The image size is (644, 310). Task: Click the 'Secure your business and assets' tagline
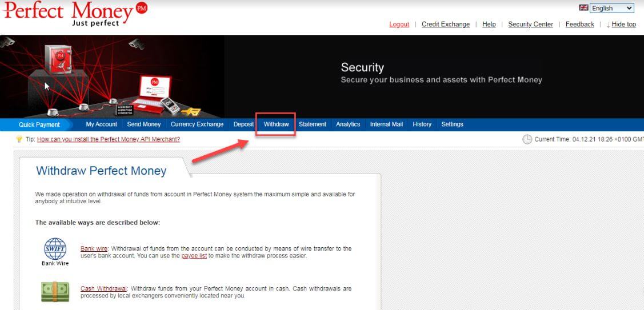tap(442, 80)
